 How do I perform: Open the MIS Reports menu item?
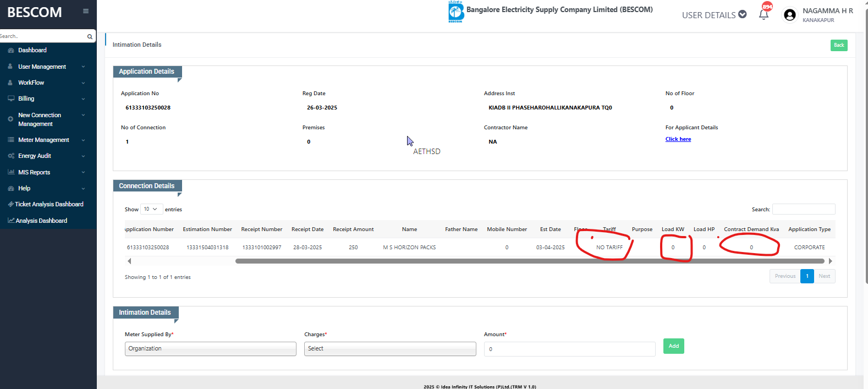coord(34,172)
